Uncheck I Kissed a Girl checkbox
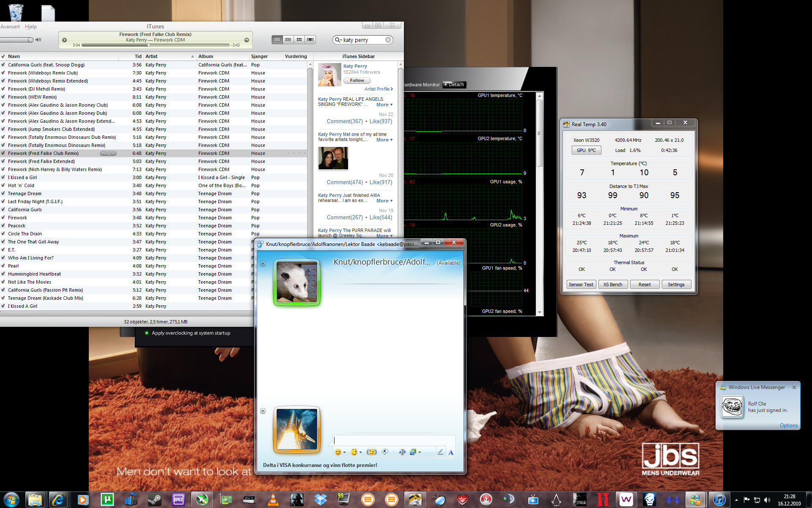812x508 pixels. point(3,177)
